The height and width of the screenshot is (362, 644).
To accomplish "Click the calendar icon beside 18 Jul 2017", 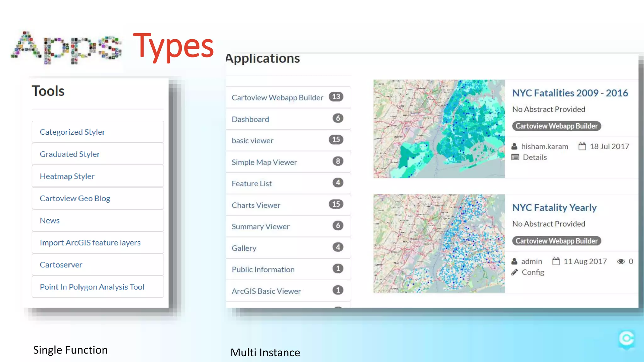I will pyautogui.click(x=582, y=146).
